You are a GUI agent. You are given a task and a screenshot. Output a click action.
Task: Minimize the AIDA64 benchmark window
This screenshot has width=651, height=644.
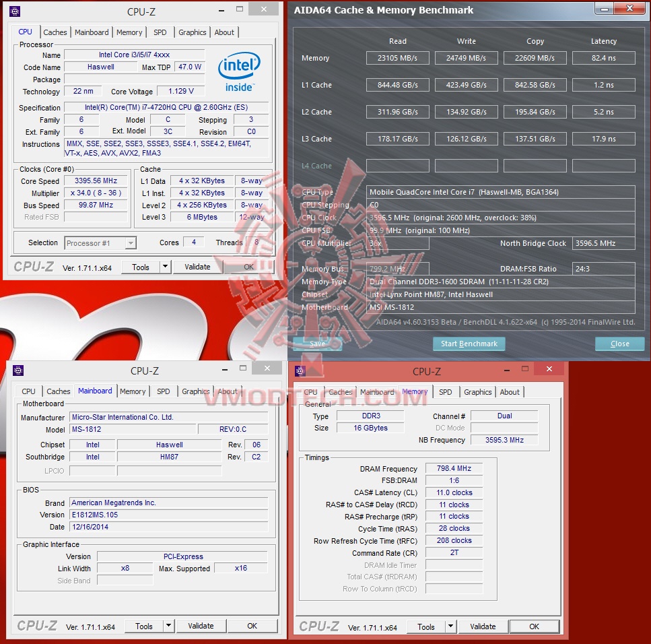tap(605, 8)
